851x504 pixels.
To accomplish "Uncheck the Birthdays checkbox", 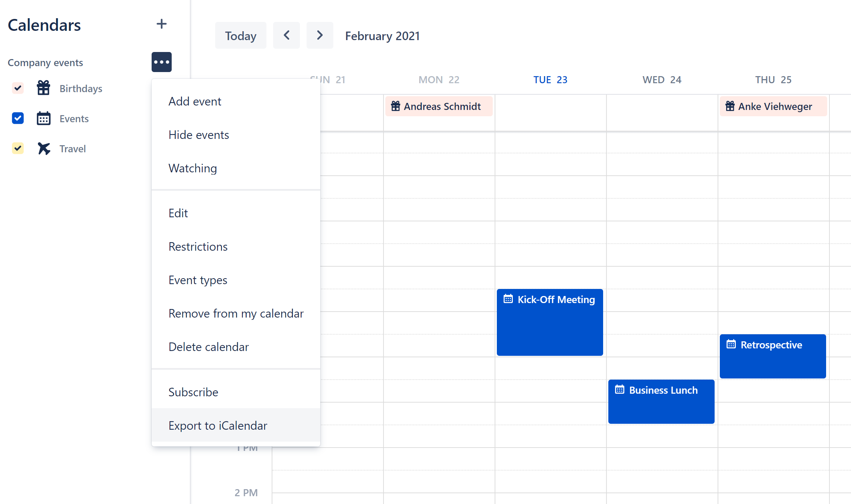I will coord(18,88).
